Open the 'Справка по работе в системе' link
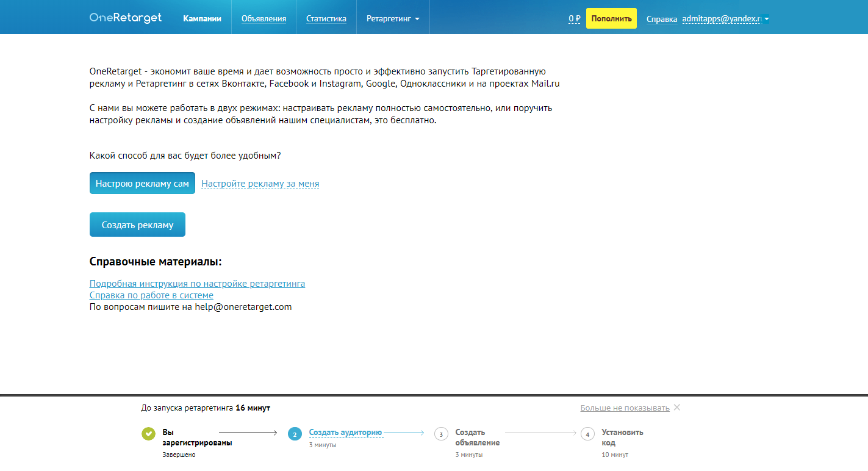Viewport: 868px width, 471px height. (x=151, y=295)
